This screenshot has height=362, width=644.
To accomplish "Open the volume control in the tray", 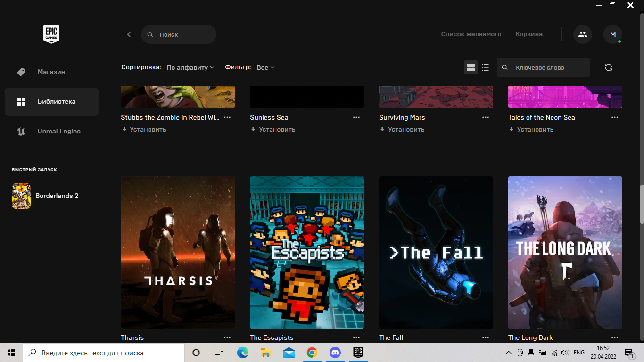I will pos(565,353).
